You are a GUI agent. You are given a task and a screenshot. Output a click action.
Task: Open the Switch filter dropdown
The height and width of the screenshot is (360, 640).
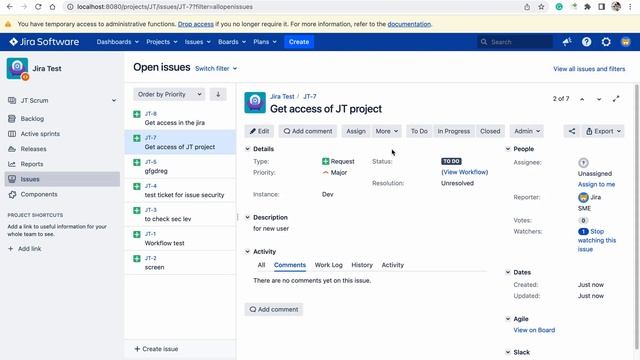pyautogui.click(x=216, y=69)
